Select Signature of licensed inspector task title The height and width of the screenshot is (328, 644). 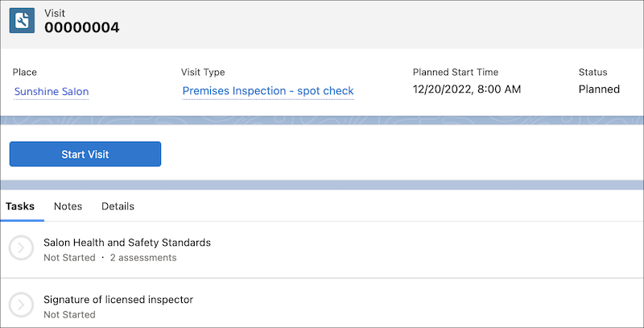[x=118, y=300]
